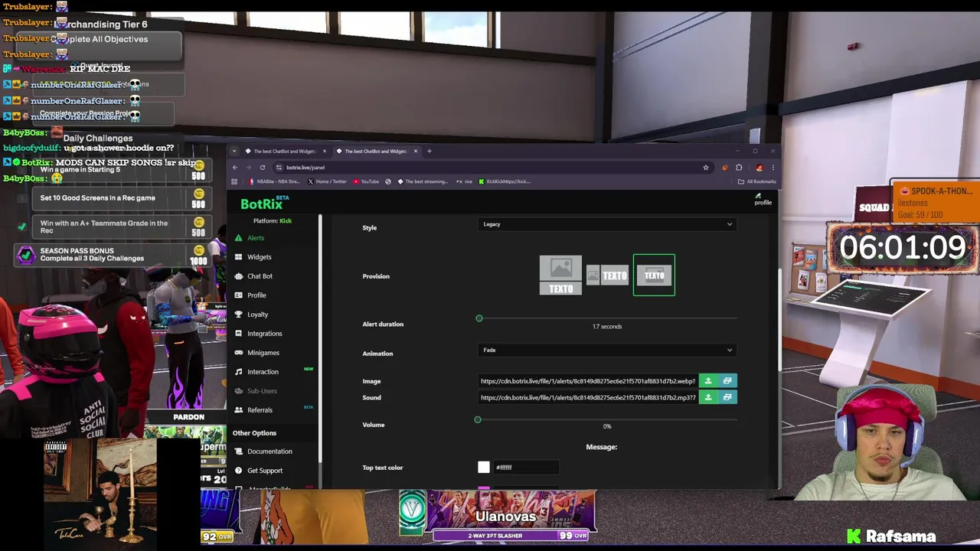Open the Kick bookmark
Viewport: 980px width, 551px height.
point(505,181)
